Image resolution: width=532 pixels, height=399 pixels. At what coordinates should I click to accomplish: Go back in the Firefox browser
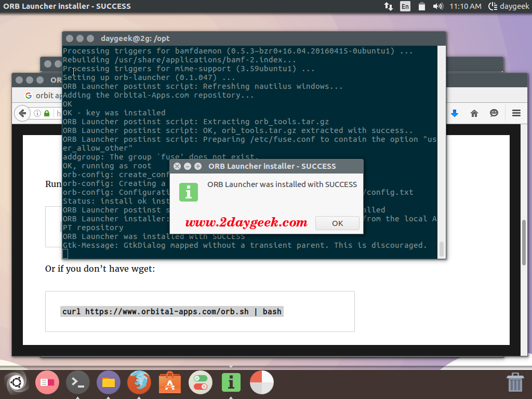click(x=22, y=113)
